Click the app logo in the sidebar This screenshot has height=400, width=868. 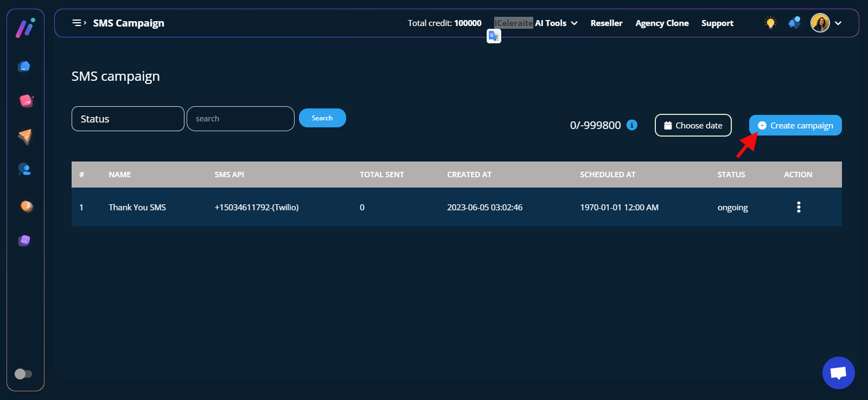pos(25,28)
